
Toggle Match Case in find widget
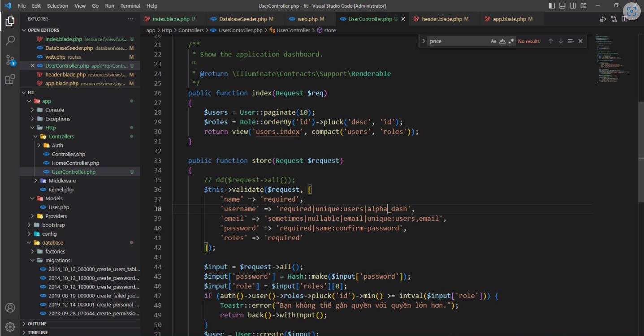pos(493,41)
